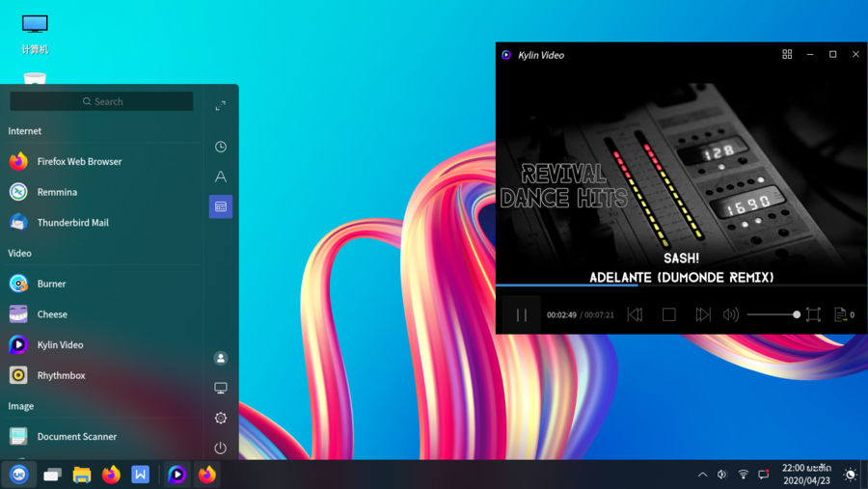Open system volume tray icon
Viewport: 868px width, 489px height.
tap(721, 475)
